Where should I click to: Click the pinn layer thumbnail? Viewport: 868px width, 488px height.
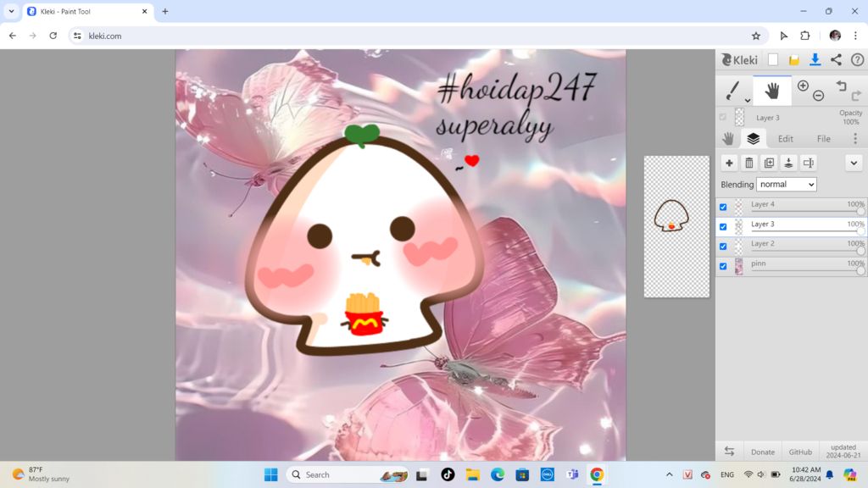point(738,266)
